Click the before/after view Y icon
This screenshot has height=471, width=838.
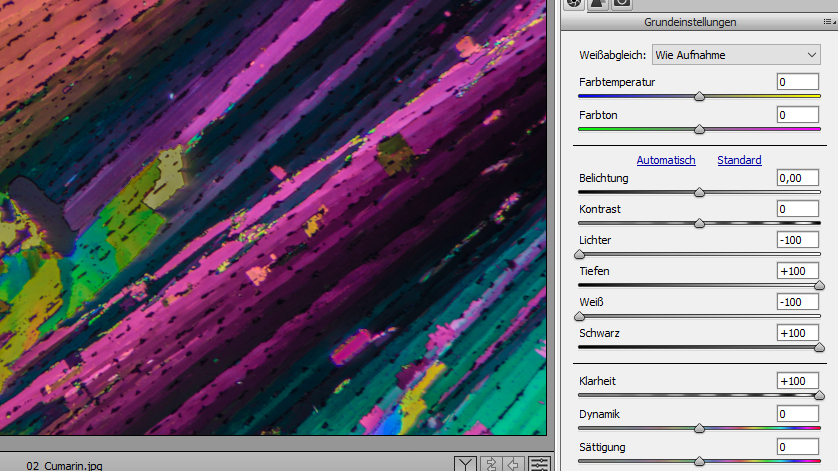(465, 463)
